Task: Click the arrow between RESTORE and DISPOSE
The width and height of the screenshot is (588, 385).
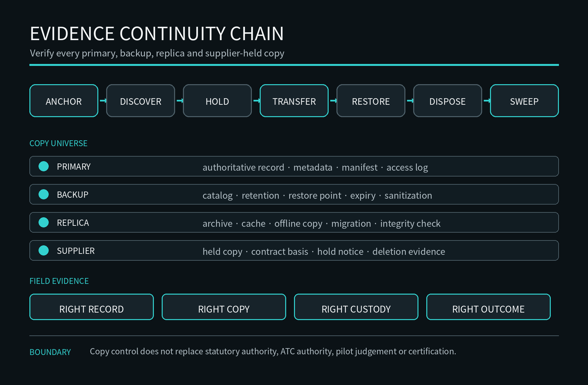Action: point(410,101)
